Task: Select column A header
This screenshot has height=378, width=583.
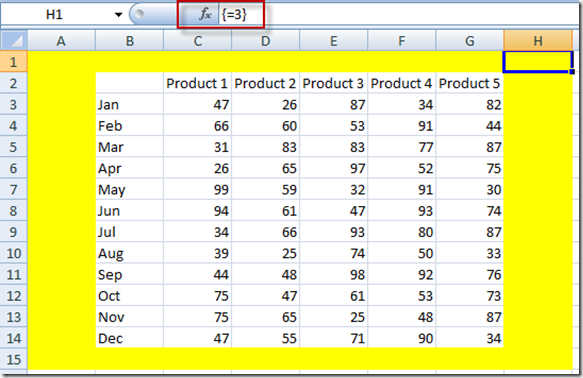Action: pyautogui.click(x=61, y=40)
